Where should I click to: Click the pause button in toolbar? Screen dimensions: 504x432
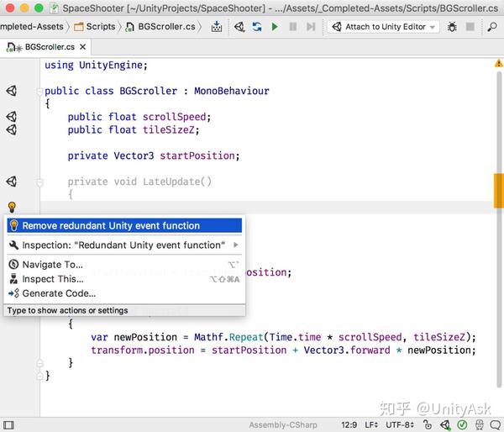tap(293, 27)
